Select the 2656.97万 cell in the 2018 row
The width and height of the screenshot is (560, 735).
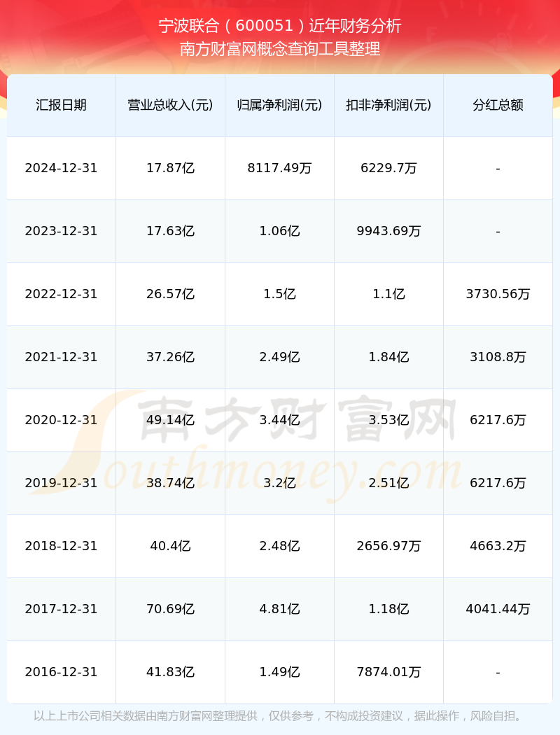(x=389, y=546)
